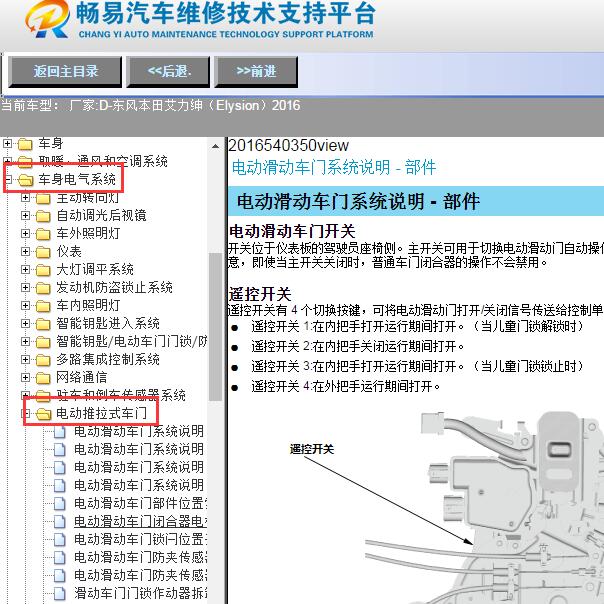Click the folder icon beside 智能钥匙进入系统

pos(43,324)
